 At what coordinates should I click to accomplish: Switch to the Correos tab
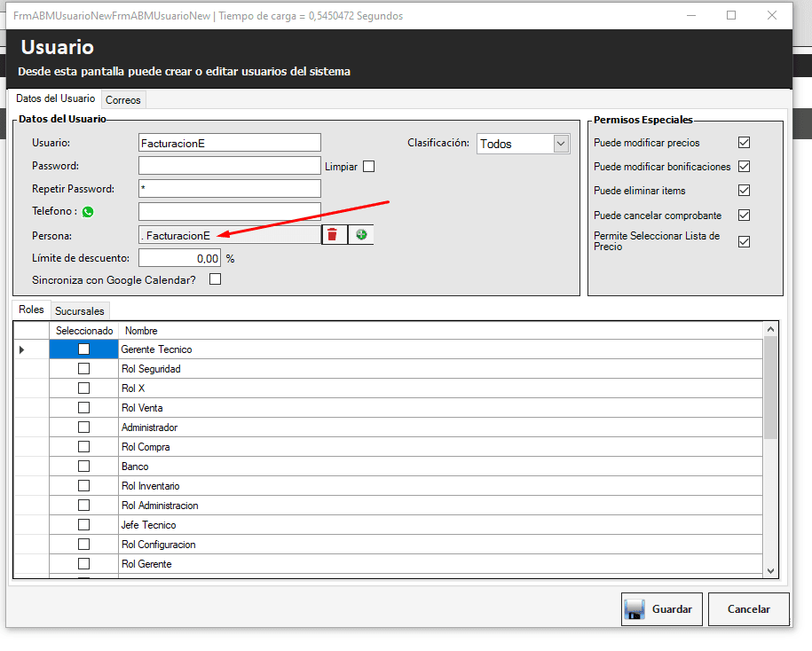(x=123, y=100)
